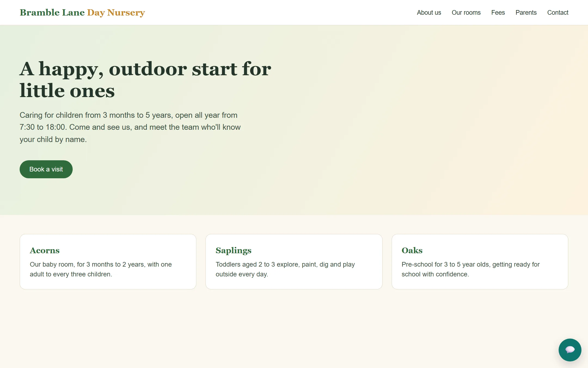Click the main hero headline text
This screenshot has width=588, height=368.
(145, 79)
